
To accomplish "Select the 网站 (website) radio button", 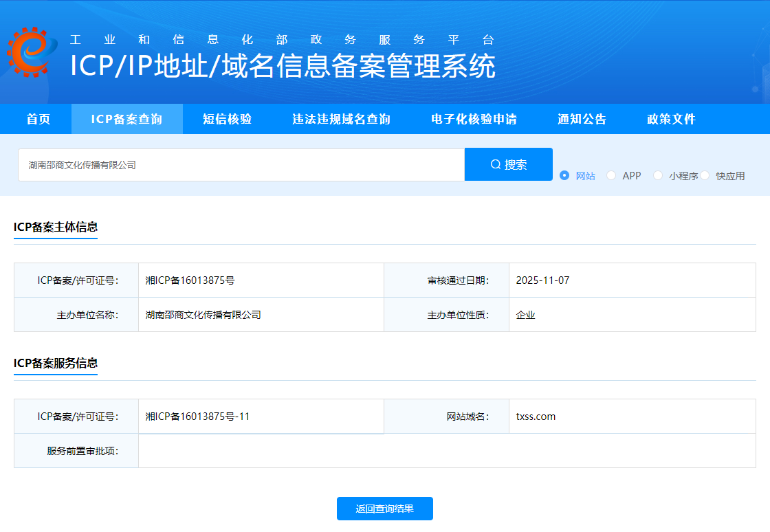I will (564, 175).
